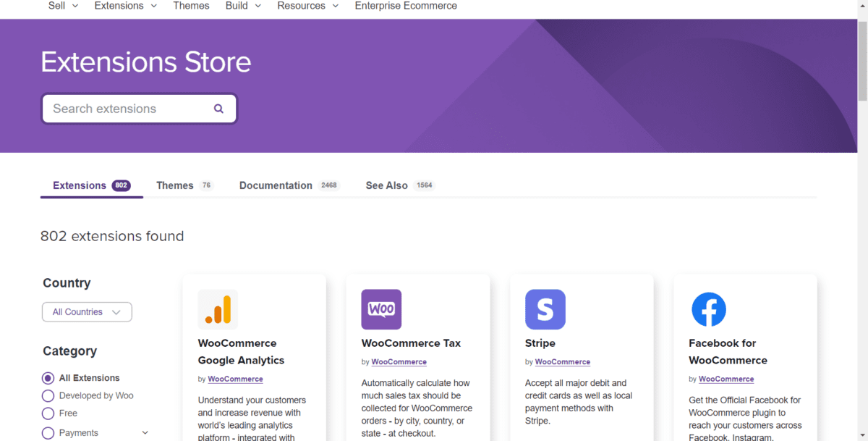Click WooCommerce author link under Facebook card

tap(726, 379)
